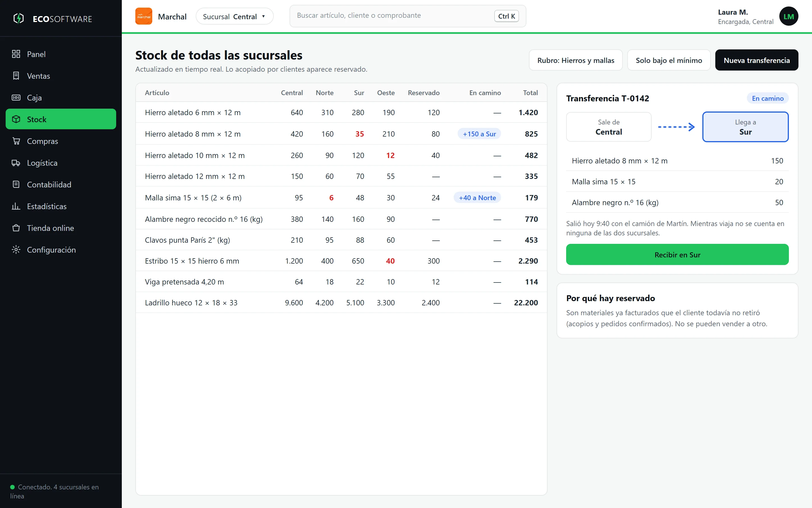Click the Total column header
The image size is (812, 508).
[530, 93]
